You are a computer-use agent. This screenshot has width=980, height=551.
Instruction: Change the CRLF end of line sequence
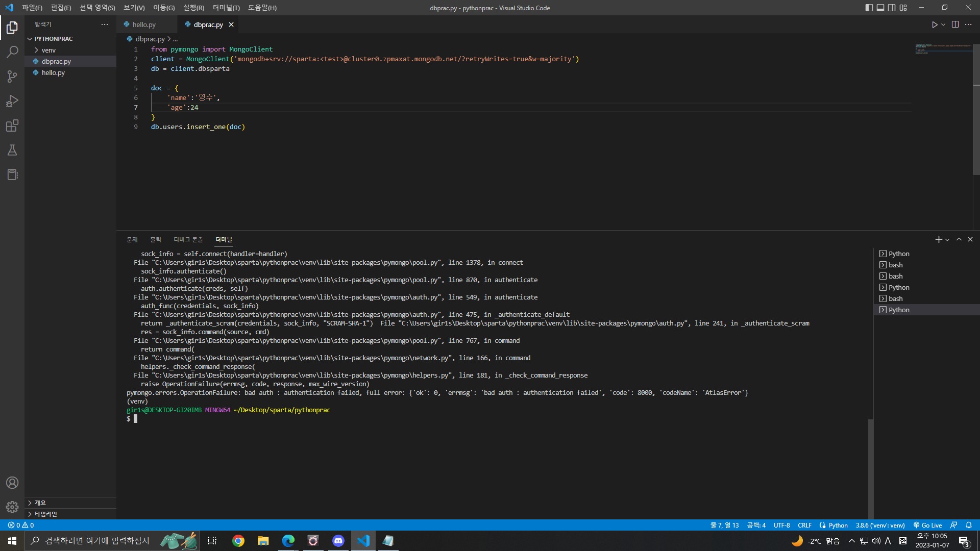coord(805,525)
